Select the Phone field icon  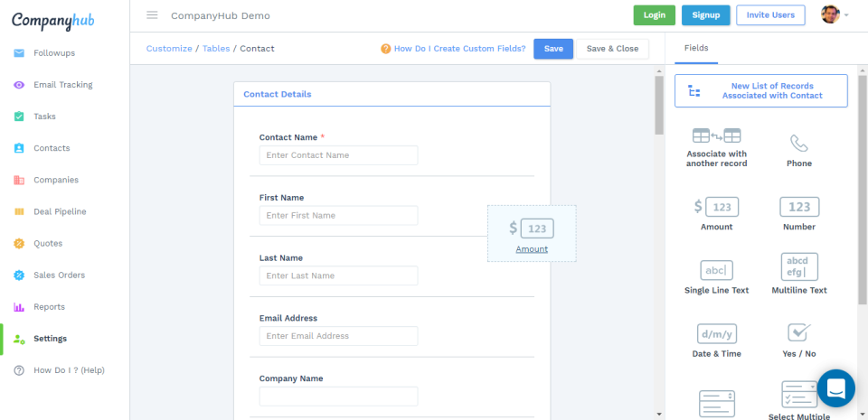pos(798,144)
